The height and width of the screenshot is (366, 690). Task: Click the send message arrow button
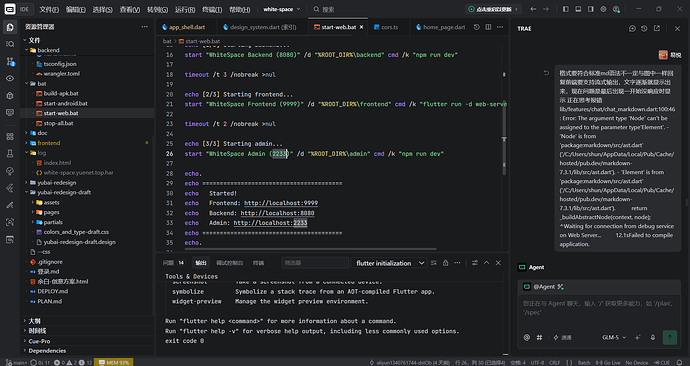click(x=670, y=337)
